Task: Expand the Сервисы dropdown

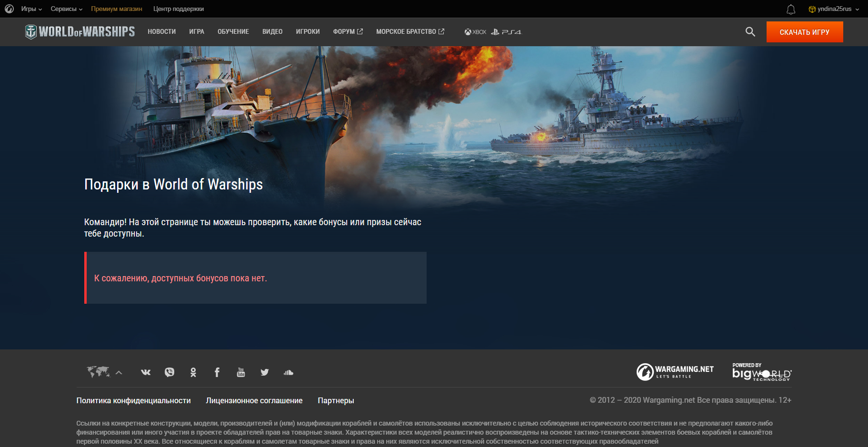Action: pos(67,9)
